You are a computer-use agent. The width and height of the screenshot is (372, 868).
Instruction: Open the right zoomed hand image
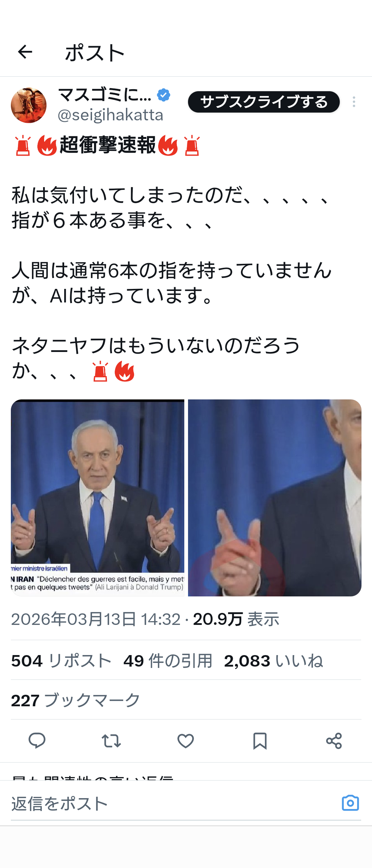275,498
